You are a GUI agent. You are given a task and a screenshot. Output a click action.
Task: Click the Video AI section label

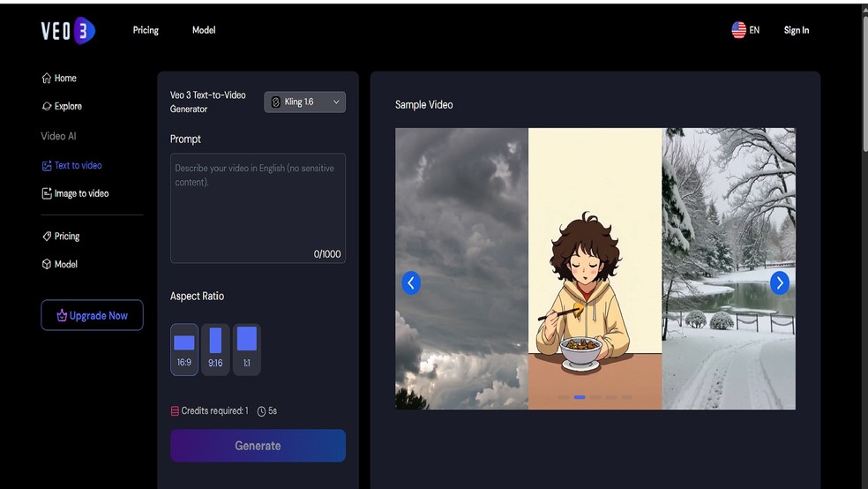[x=59, y=136]
